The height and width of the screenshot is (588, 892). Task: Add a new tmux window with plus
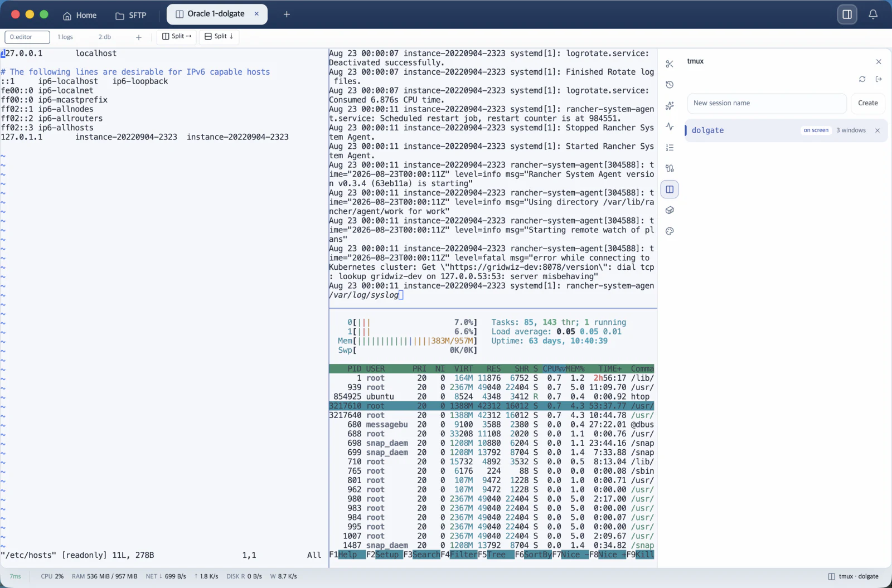139,37
